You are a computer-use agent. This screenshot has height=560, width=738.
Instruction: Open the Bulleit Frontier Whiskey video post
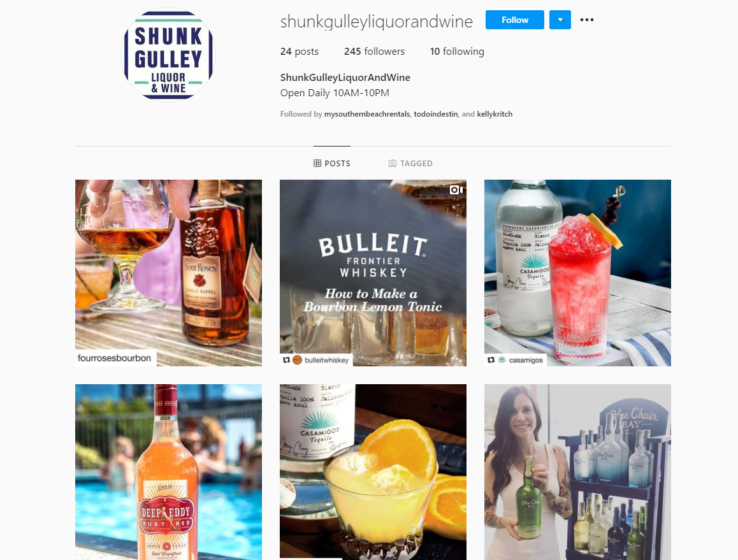click(373, 273)
